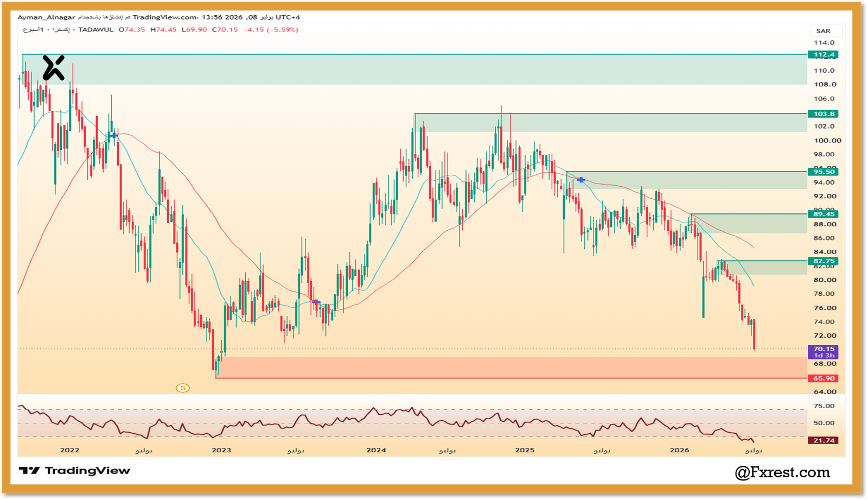Image resolution: width=868 pixels, height=500 pixels.
Task: Click the blue plus marker in mid 2023
Action: (316, 302)
